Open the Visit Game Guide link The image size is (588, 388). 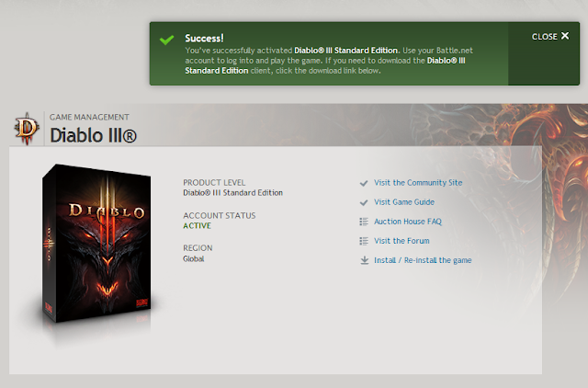pos(404,202)
